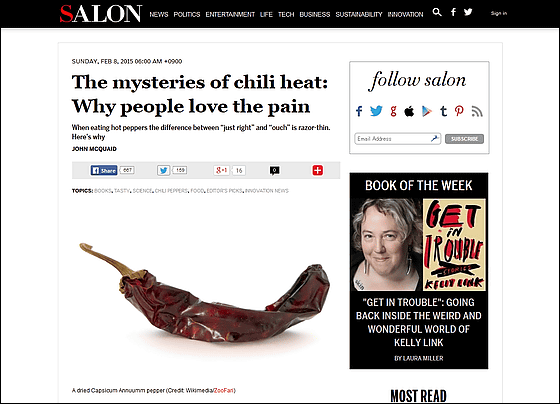Image resolution: width=560 pixels, height=404 pixels.
Task: Open the comments bubble icon
Action: point(274,171)
